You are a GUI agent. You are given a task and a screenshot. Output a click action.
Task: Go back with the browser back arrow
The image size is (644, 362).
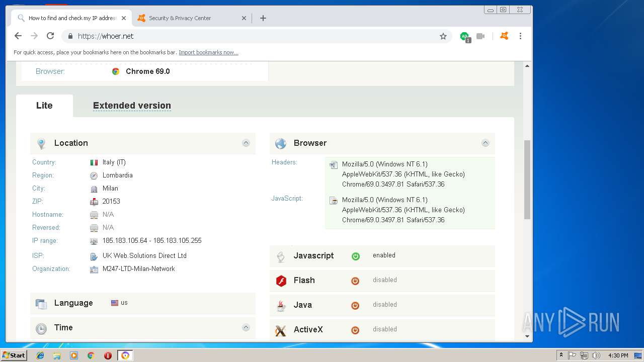18,36
